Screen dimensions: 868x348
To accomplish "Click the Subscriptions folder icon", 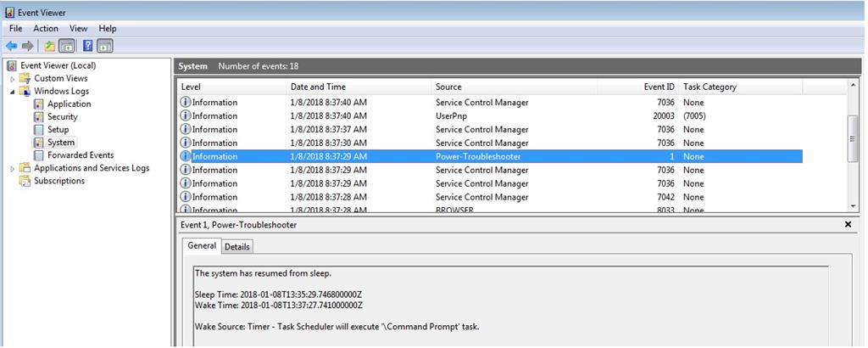I will 25,181.
